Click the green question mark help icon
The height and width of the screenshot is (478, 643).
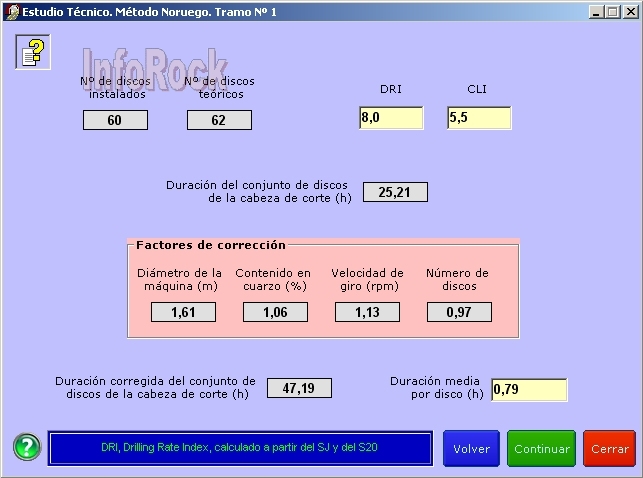pyautogui.click(x=27, y=448)
